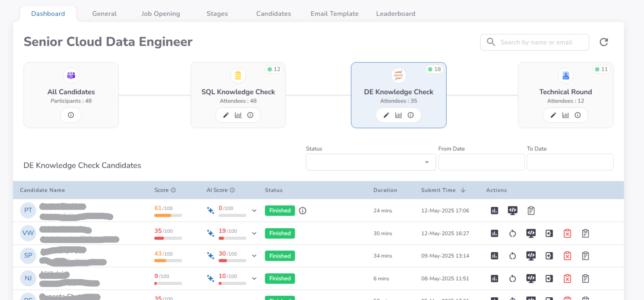Open the Job Opening tab

161,14
